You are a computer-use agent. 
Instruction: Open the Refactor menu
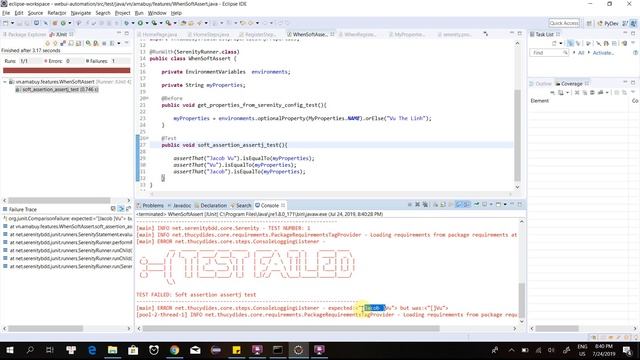57,13
